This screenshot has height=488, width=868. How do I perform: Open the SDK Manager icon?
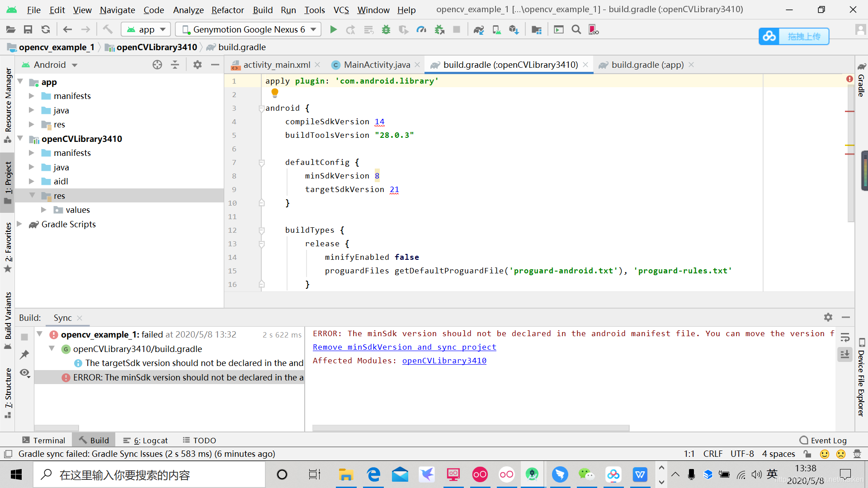(x=514, y=30)
